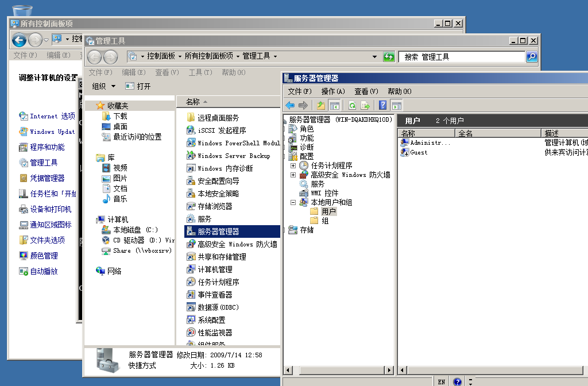This screenshot has height=386, width=588.
Task: Click the 所有控制面板项 breadcrumb segment
Action: (208, 56)
